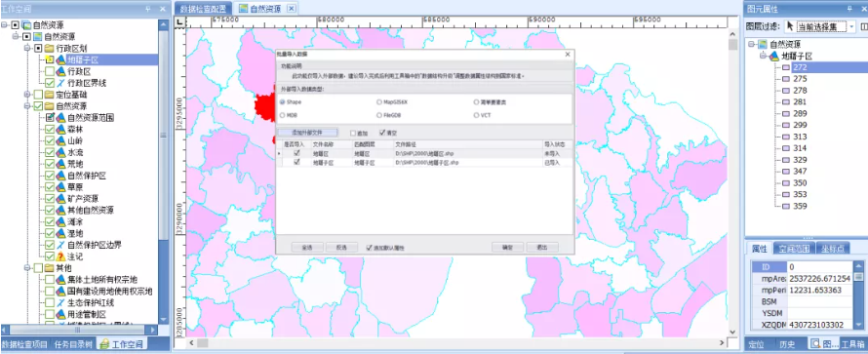Image resolution: width=868 pixels, height=354 pixels.
Task: Click the pin icon of 工作空间 panel
Action: [147, 9]
